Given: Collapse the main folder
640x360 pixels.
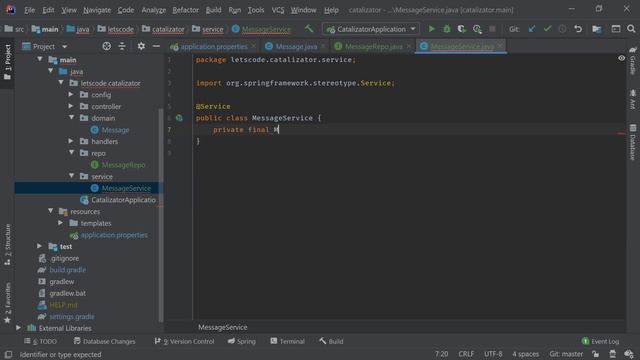Looking at the screenshot, I should pos(40,60).
